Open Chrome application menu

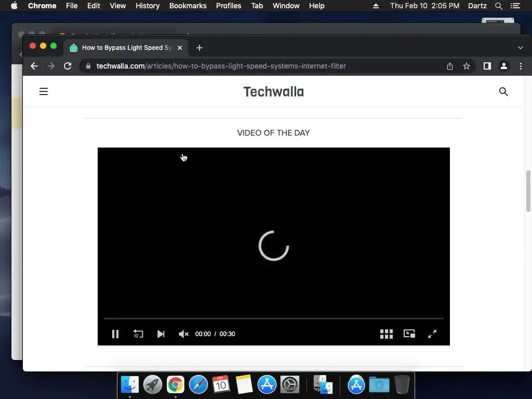coord(42,6)
